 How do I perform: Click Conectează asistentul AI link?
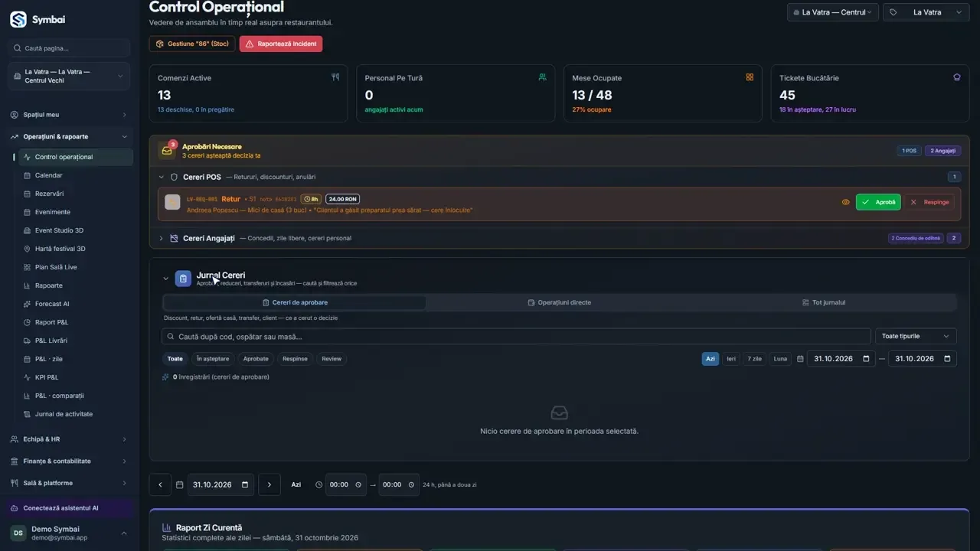click(70, 508)
